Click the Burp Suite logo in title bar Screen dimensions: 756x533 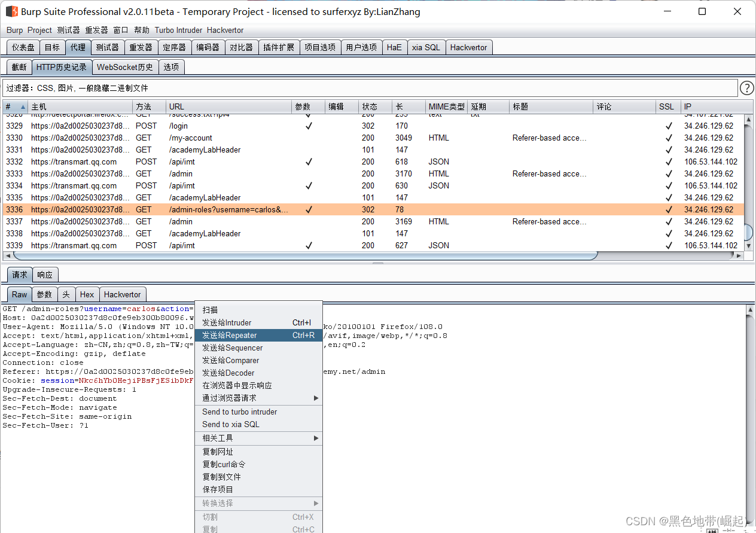[11, 11]
